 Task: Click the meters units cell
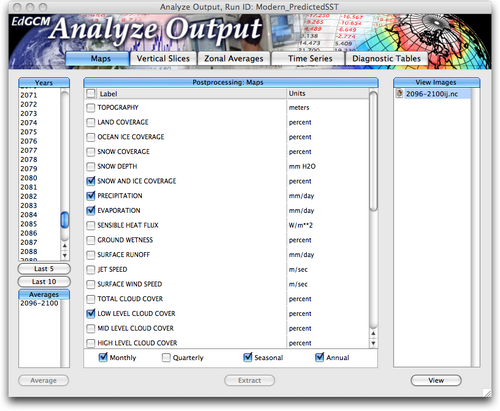tap(299, 108)
